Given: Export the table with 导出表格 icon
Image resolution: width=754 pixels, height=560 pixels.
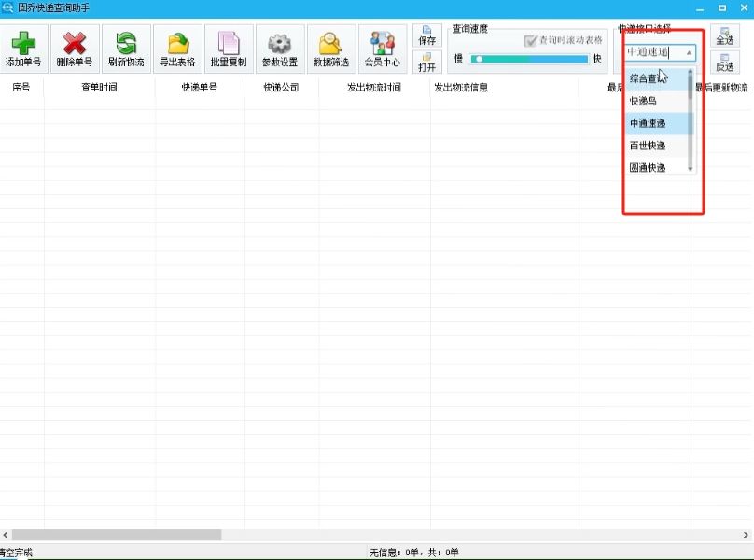Looking at the screenshot, I should 177,49.
